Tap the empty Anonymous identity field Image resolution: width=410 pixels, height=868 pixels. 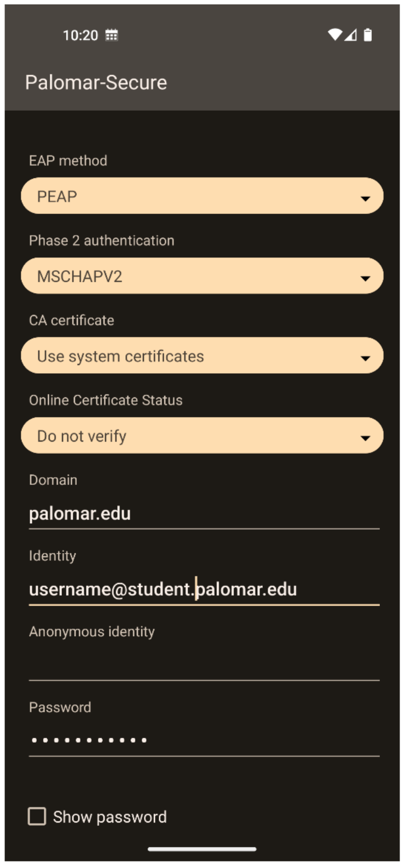coord(204,665)
